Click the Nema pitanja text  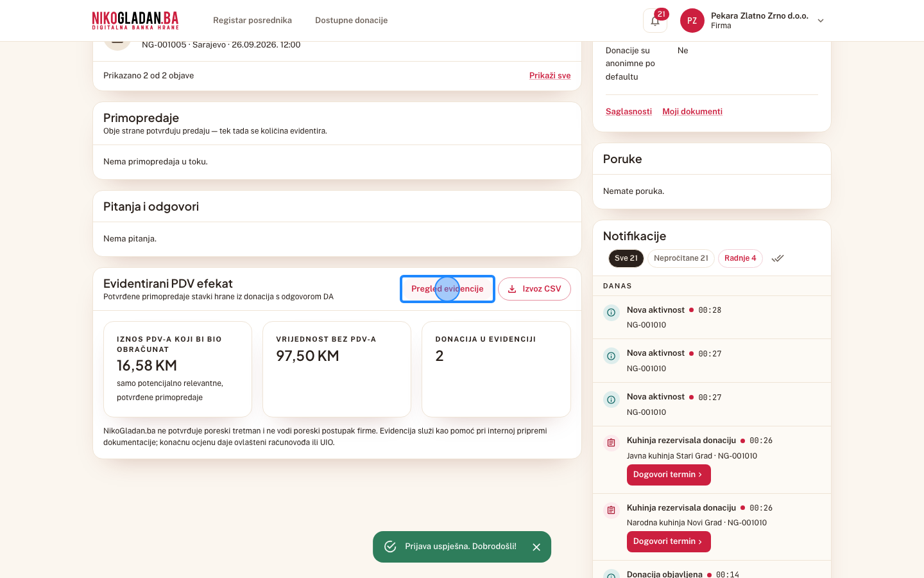[130, 239]
